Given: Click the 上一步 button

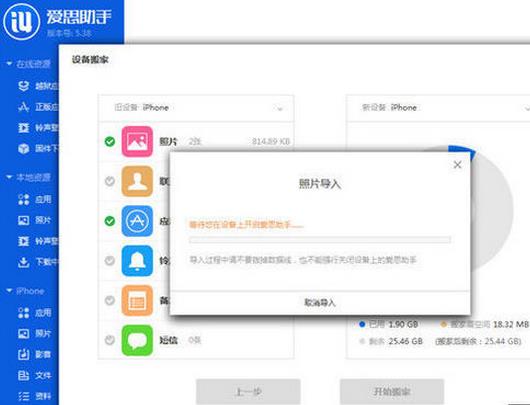Looking at the screenshot, I should pos(248,392).
